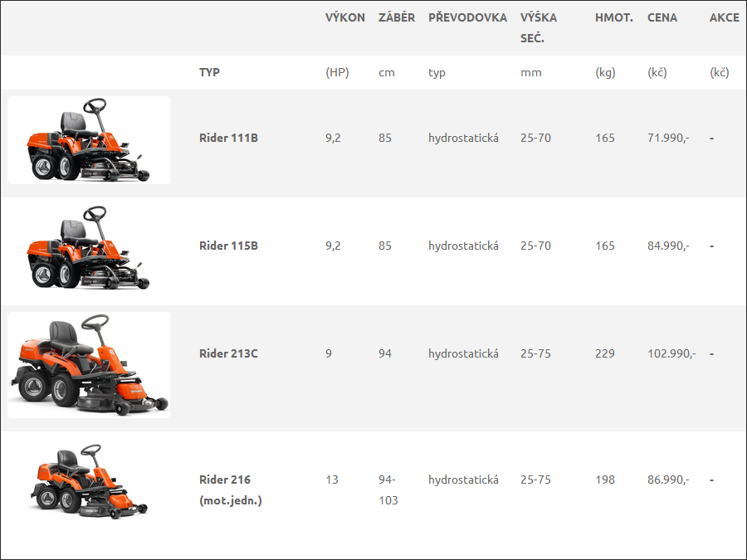
Task: Select the Rider 213C mower picture
Action: [89, 364]
